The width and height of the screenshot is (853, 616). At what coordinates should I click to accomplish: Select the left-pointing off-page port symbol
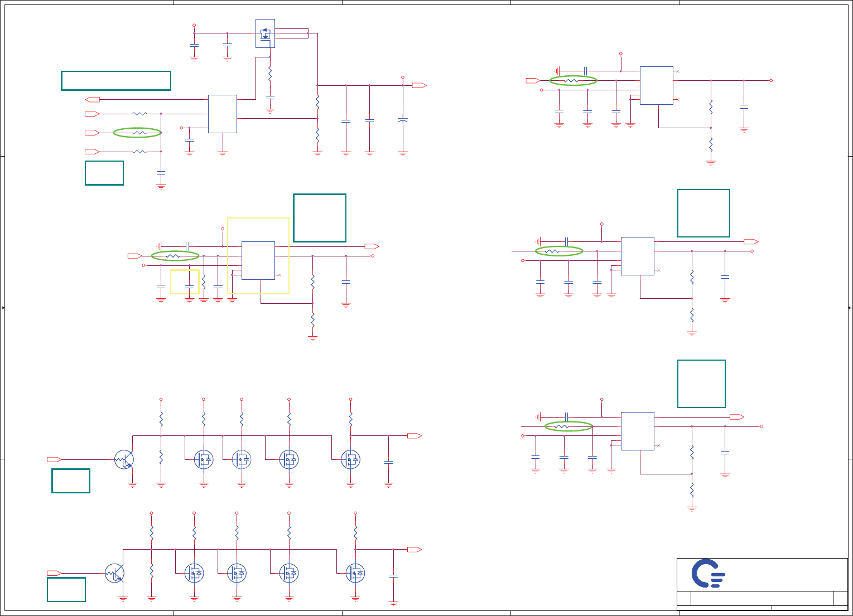coord(93,99)
